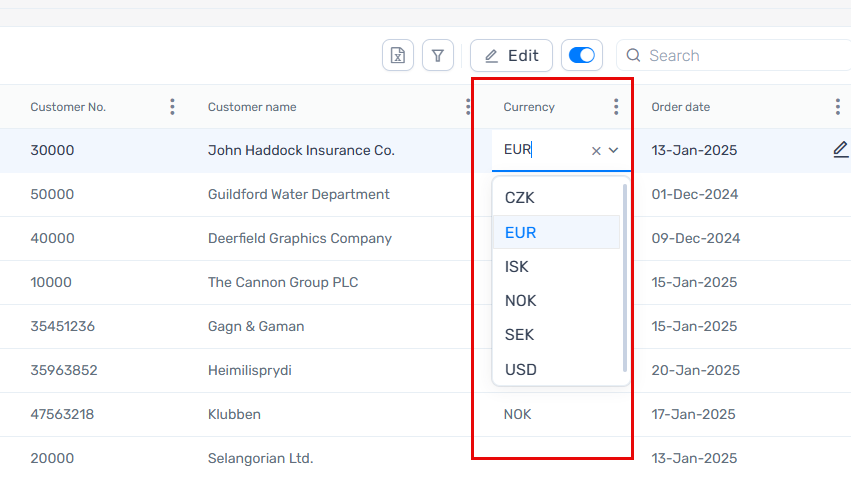Open Order date column options menu
Screen dimensions: 851x480
pyautogui.click(x=837, y=107)
